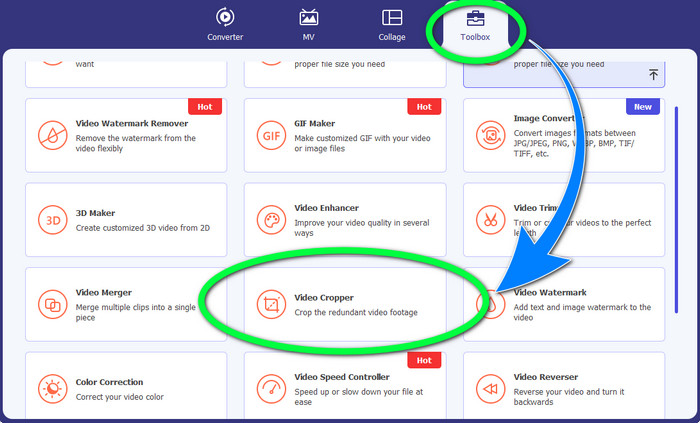This screenshot has height=423, width=700.
Task: Click the Video Trimmer scissors icon
Action: pyautogui.click(x=490, y=219)
